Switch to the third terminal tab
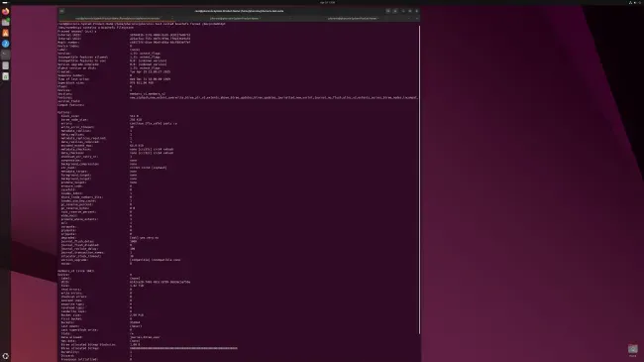This screenshot has width=644, height=362. click(x=353, y=19)
